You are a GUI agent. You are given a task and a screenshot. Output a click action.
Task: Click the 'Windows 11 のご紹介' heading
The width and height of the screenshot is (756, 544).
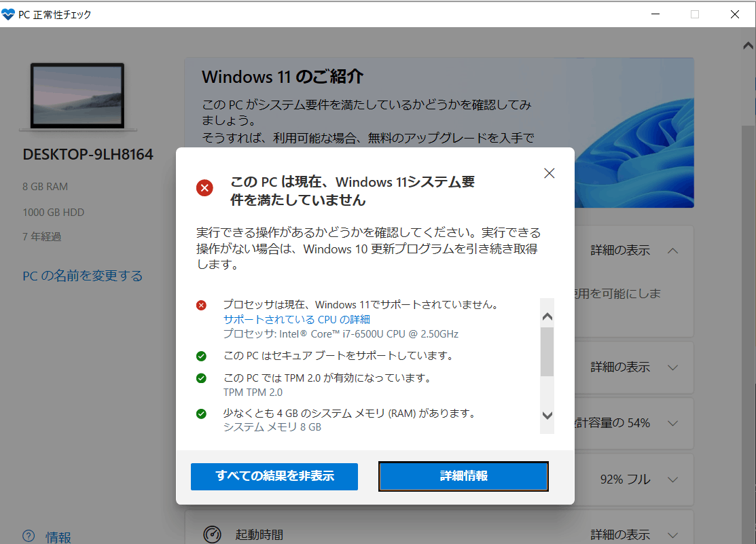point(283,77)
